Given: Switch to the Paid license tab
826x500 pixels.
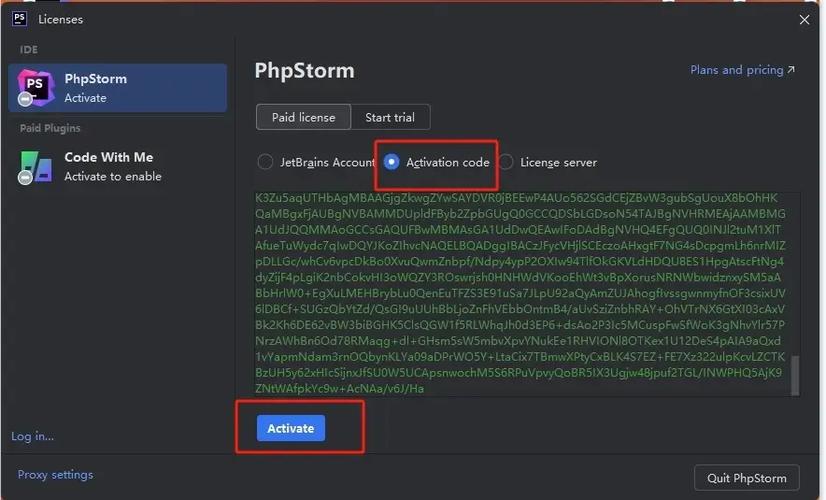Looking at the screenshot, I should pyautogui.click(x=303, y=117).
